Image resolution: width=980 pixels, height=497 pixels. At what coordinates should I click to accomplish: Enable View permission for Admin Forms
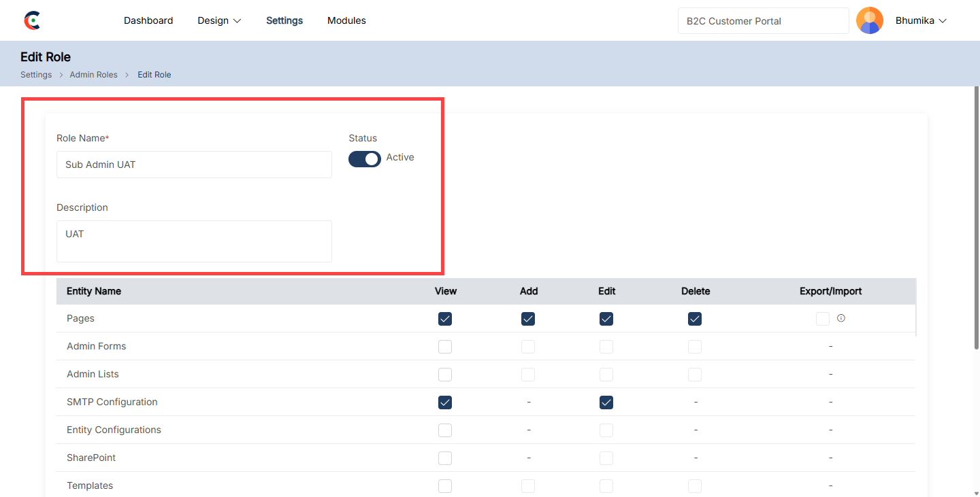pyautogui.click(x=445, y=347)
